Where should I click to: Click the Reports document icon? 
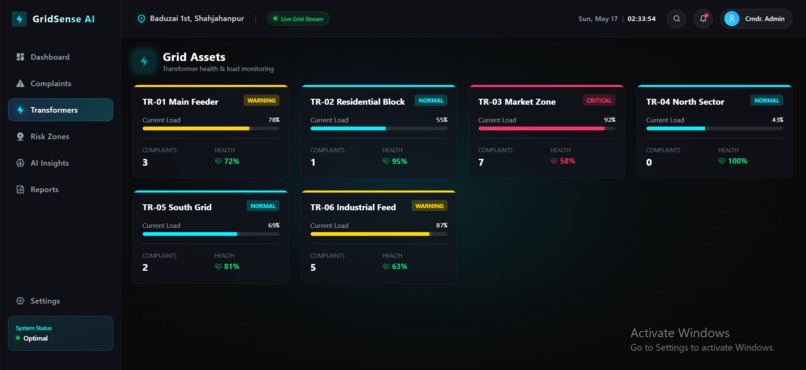(x=20, y=190)
